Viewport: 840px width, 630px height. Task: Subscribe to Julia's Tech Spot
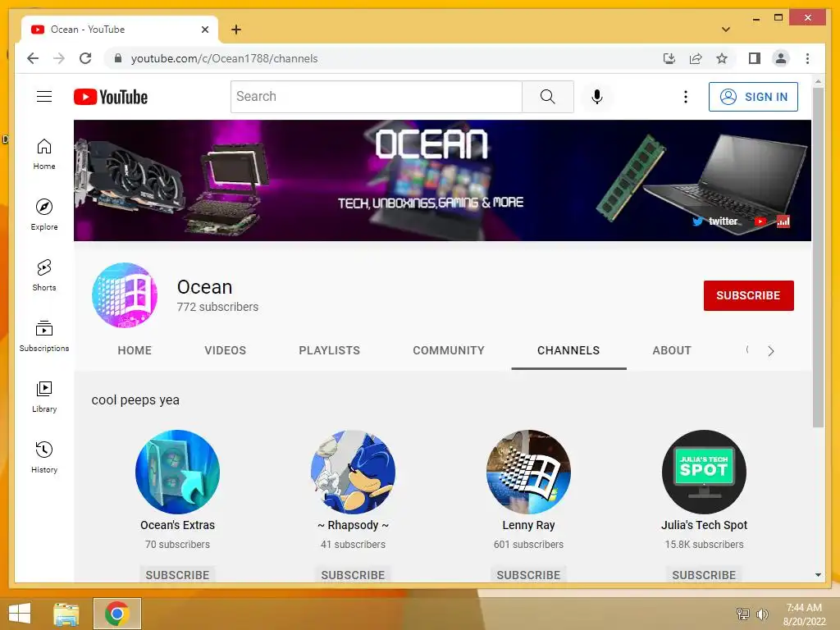tap(704, 574)
